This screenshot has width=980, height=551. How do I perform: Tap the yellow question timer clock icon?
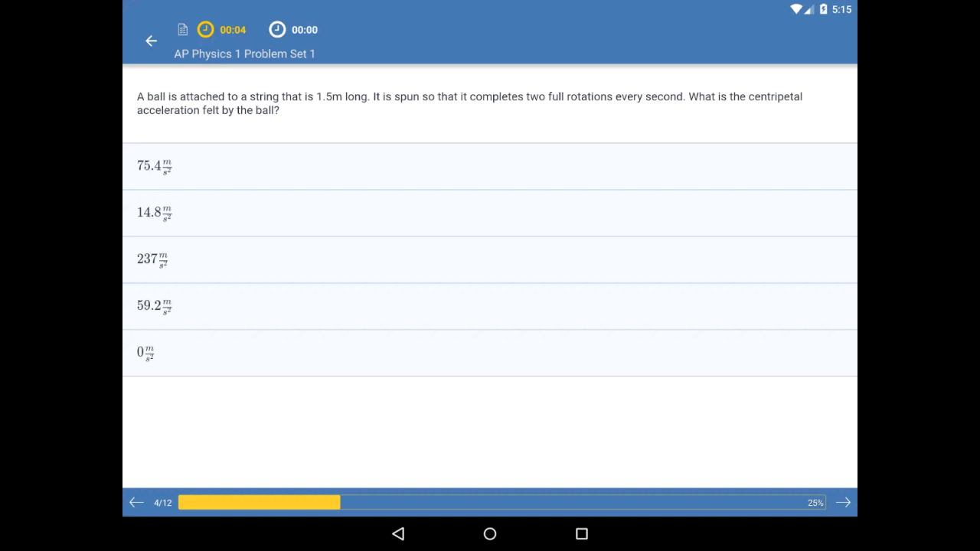pos(205,30)
